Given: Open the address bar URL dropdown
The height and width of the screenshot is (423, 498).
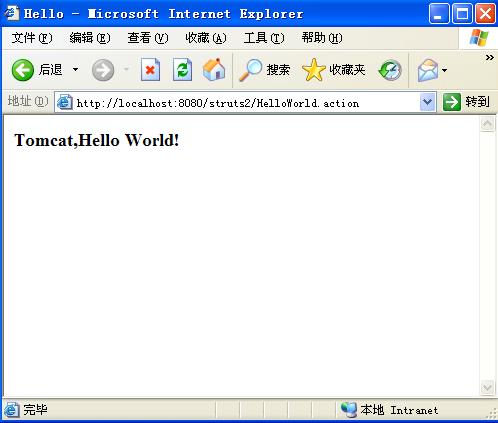Looking at the screenshot, I should 427,102.
